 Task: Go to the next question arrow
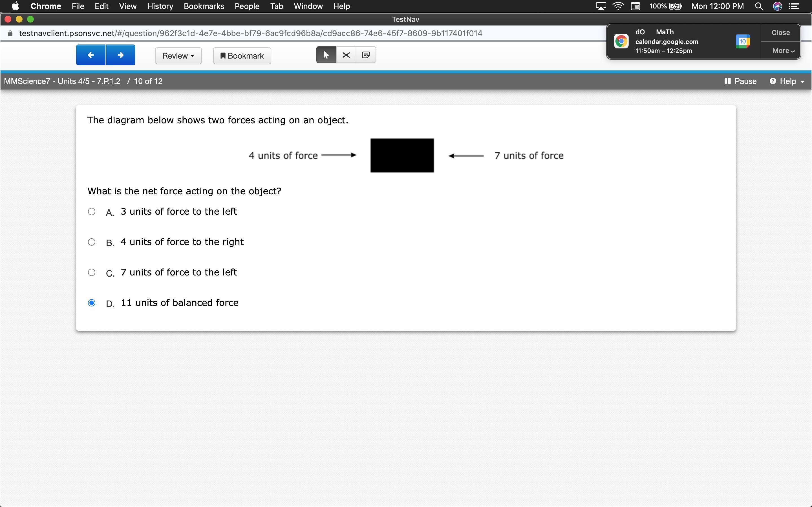[x=120, y=55]
